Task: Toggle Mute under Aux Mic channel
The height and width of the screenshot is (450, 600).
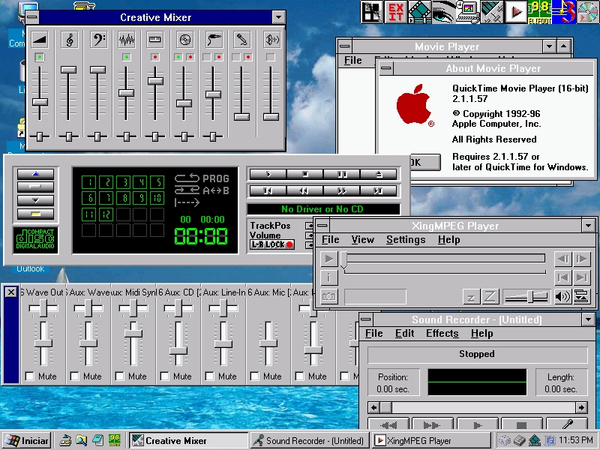Action: click(x=255, y=377)
